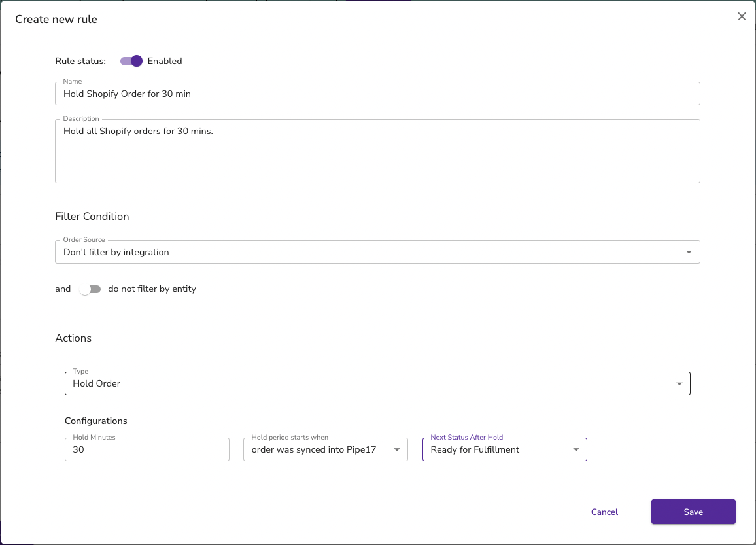Select the Configurations label
Screen dimensions: 756x545
pos(96,421)
